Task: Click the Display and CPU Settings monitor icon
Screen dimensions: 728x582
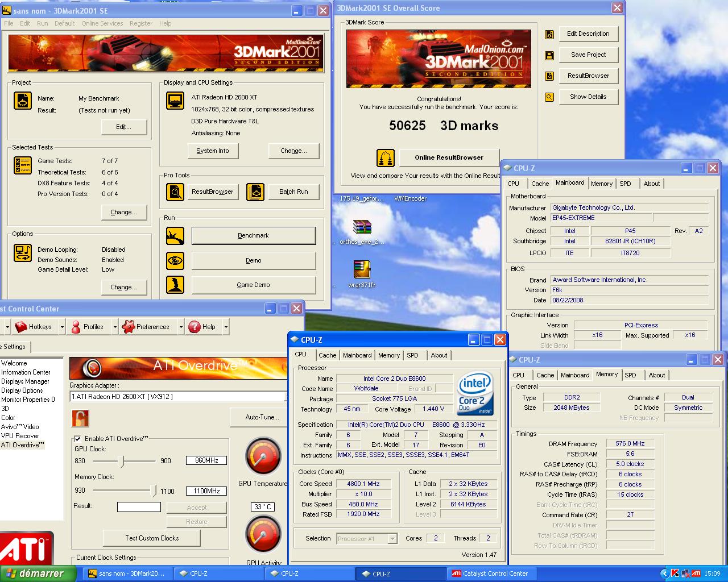Action: coord(175,101)
